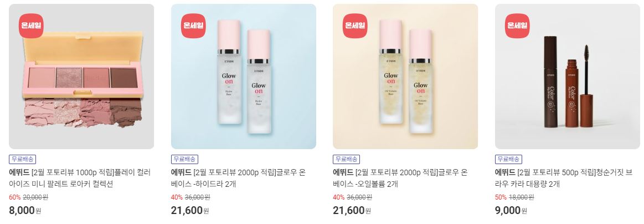
Task: Click 온세일 badge on brow mascara
Action: point(517,26)
